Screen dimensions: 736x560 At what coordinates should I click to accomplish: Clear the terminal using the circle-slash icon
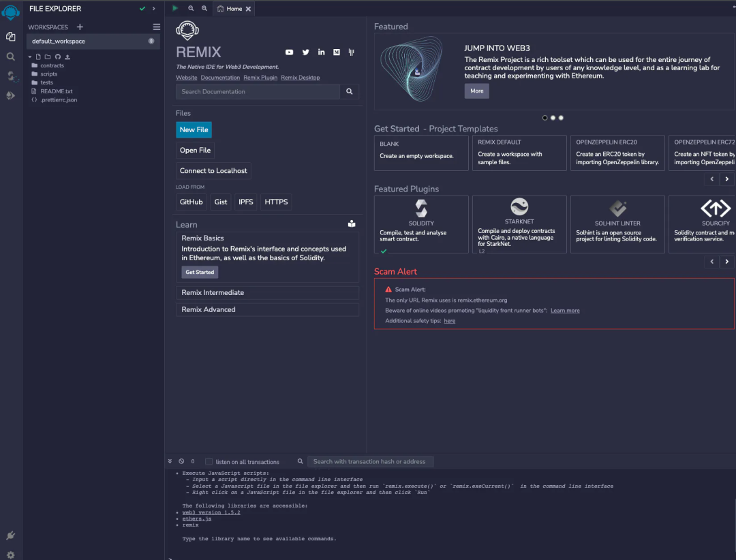tap(181, 461)
